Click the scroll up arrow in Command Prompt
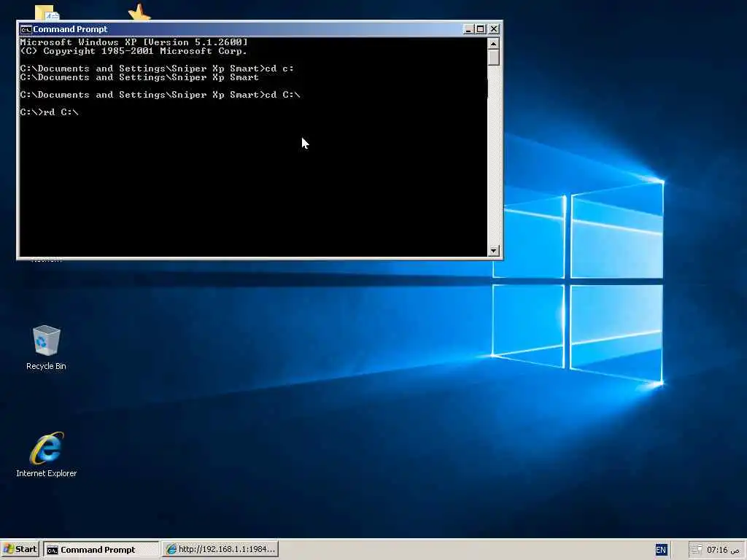 [494, 44]
